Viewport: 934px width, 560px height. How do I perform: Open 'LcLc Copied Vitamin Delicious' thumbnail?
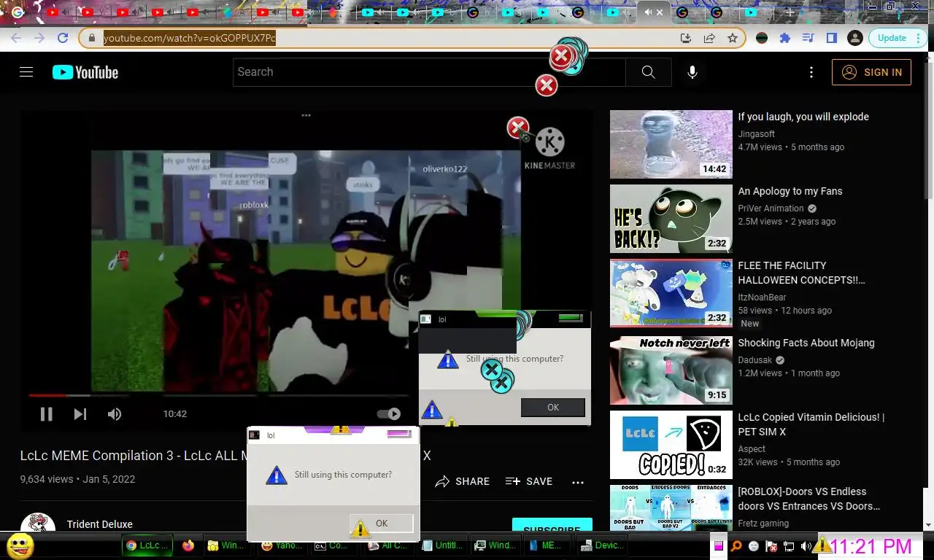click(x=671, y=445)
